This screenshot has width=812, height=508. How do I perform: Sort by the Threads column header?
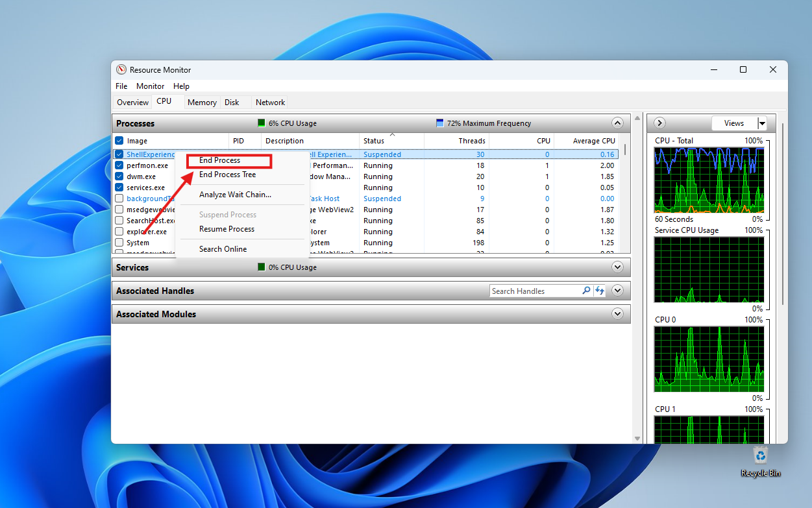tap(456, 141)
